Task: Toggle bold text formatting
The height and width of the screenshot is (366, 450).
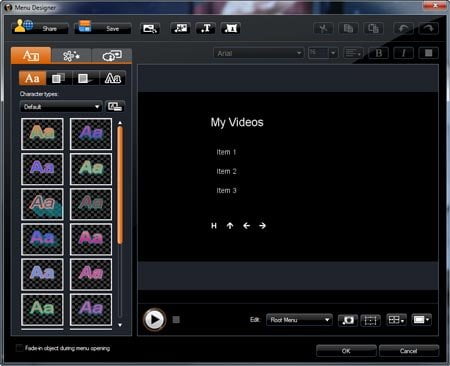Action: (379, 53)
